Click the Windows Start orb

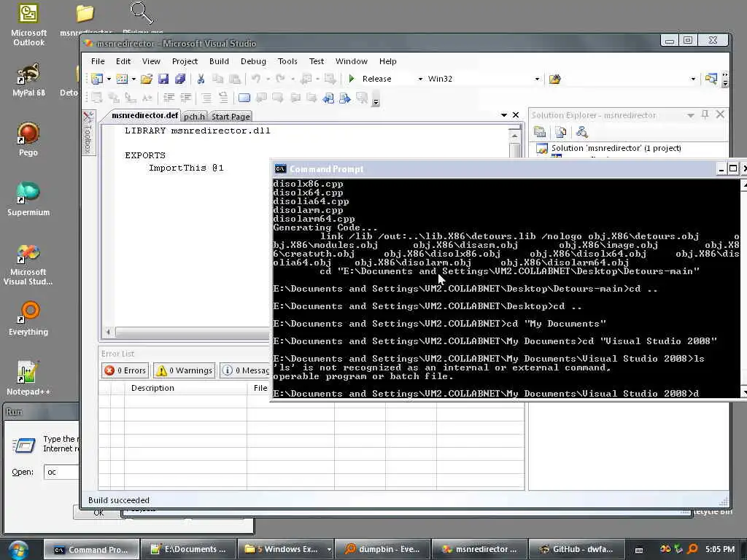click(18, 550)
